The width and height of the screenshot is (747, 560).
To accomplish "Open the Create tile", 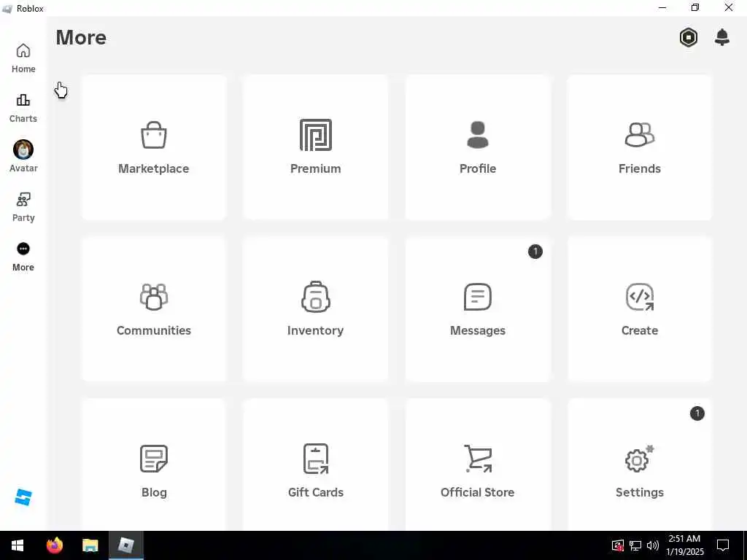I will coord(639,309).
